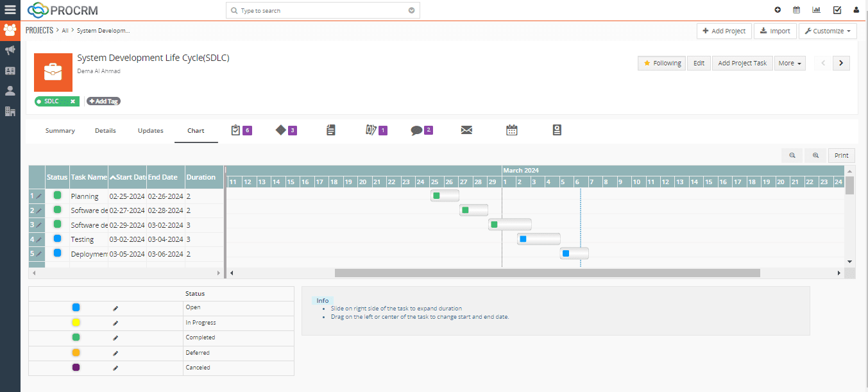Open the calendar icon in the top bar

point(797,10)
